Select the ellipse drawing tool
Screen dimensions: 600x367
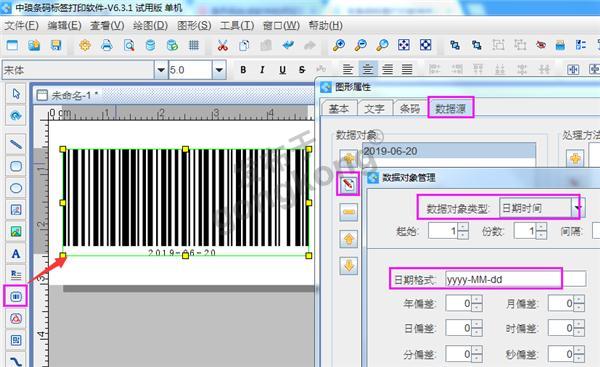16,188
